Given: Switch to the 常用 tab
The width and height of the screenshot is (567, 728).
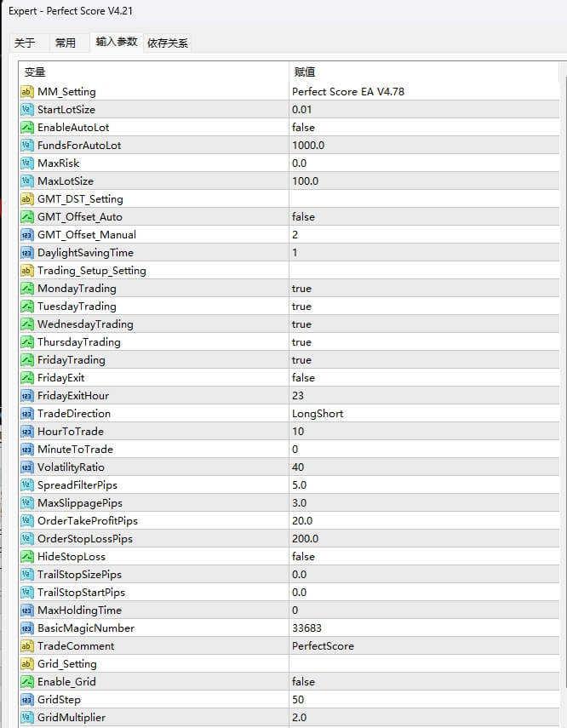Looking at the screenshot, I should (66, 43).
